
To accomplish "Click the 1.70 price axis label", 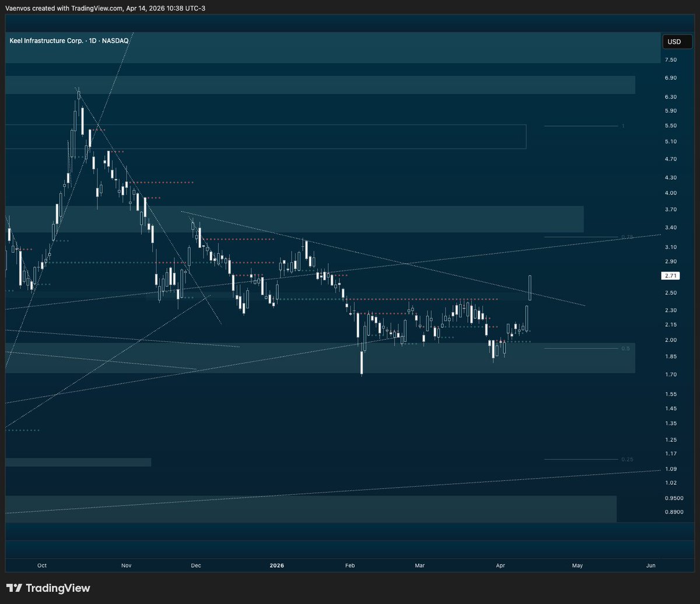I will click(670, 375).
